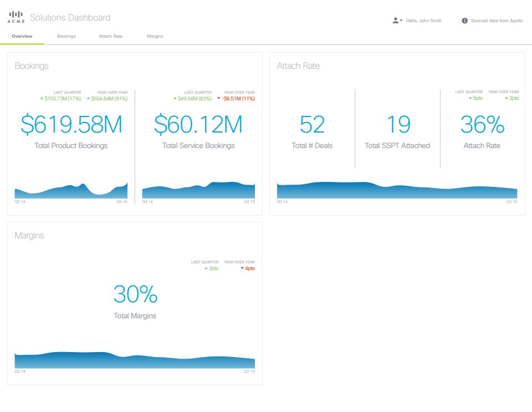Select the $619.58M Total Product Bookings figure

(71, 125)
